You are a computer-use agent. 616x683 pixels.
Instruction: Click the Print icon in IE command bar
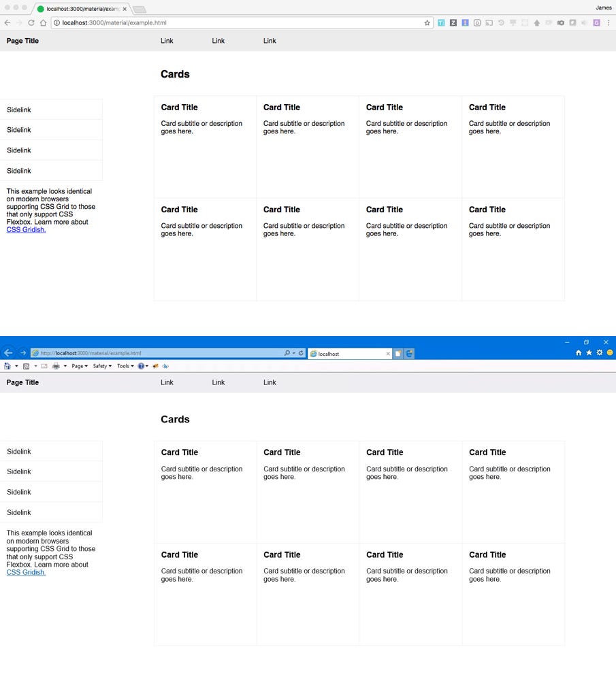click(x=56, y=366)
